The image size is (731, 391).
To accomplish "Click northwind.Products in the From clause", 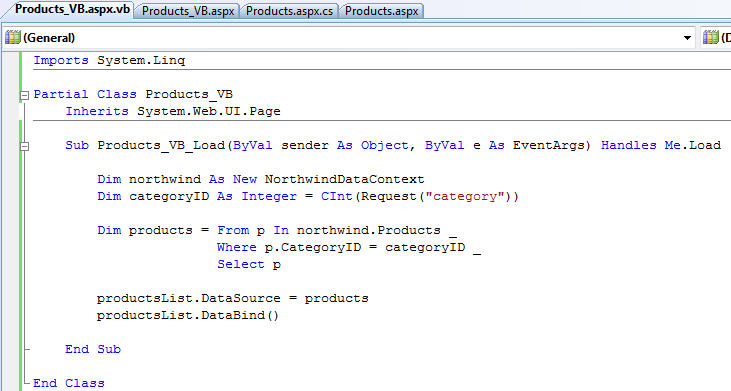I will (369, 230).
